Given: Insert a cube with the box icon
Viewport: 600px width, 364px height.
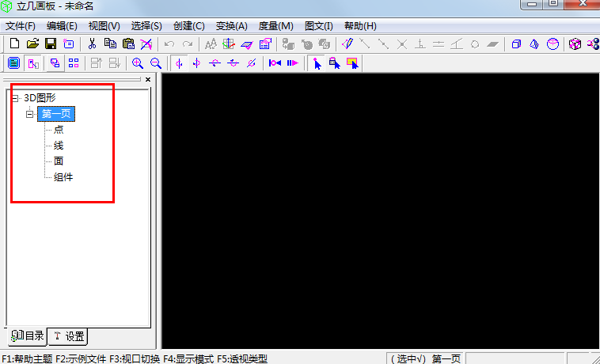Looking at the screenshot, I should pyautogui.click(x=516, y=44).
